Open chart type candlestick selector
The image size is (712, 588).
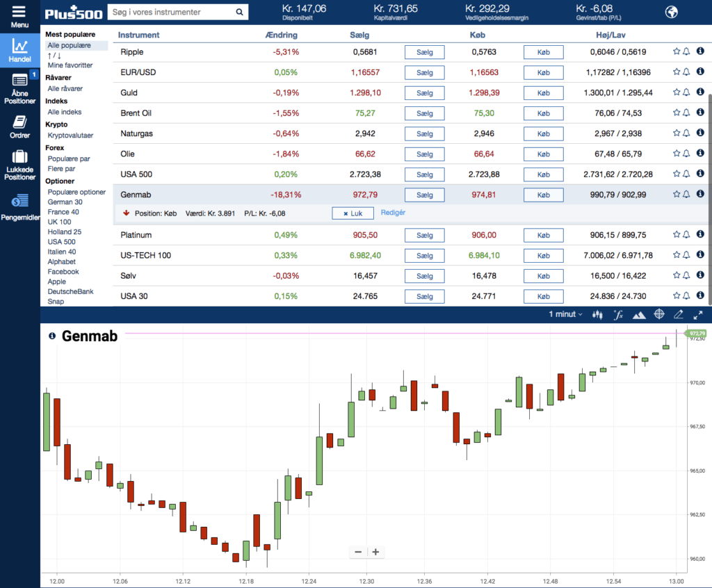pyautogui.click(x=597, y=315)
